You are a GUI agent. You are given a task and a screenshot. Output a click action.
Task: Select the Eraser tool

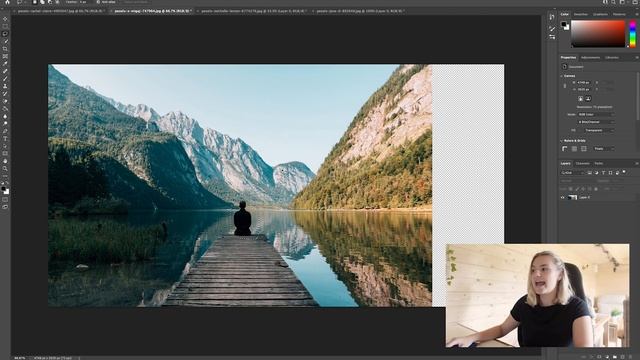point(5,101)
